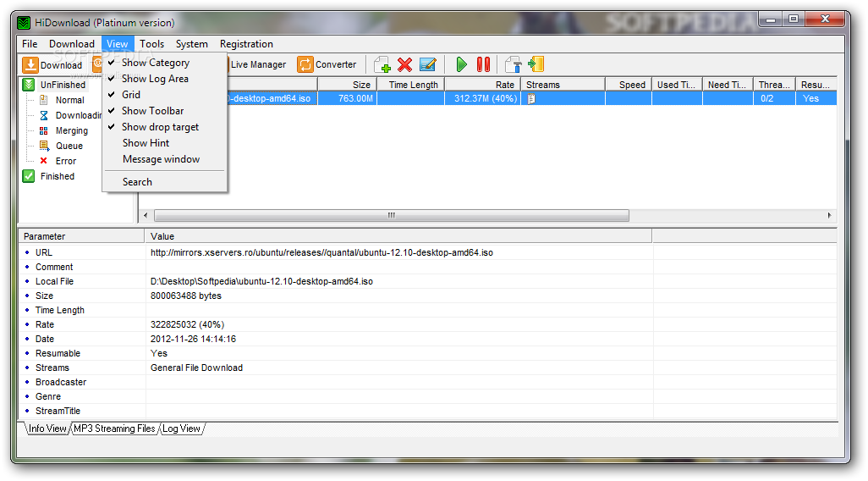Open the Download menu
Image resolution: width=868 pixels, height=481 pixels.
pos(72,44)
